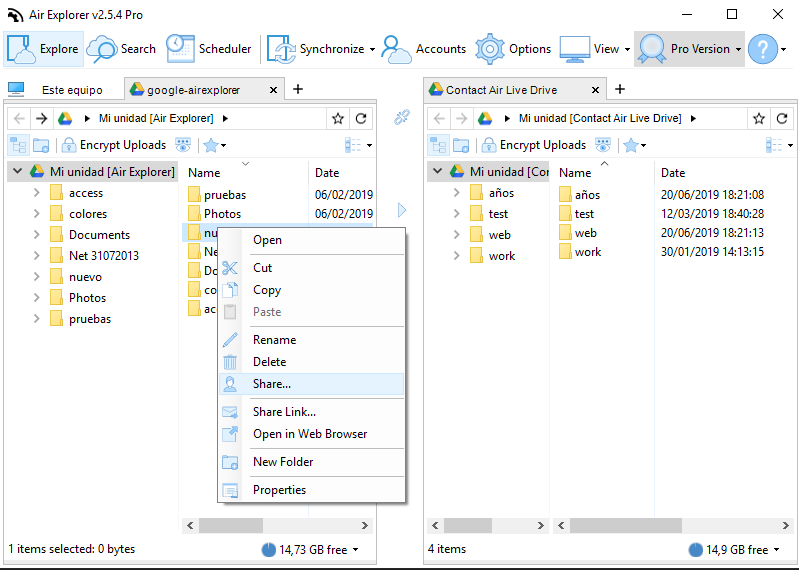Select the google-airexplorer tab

194,90
